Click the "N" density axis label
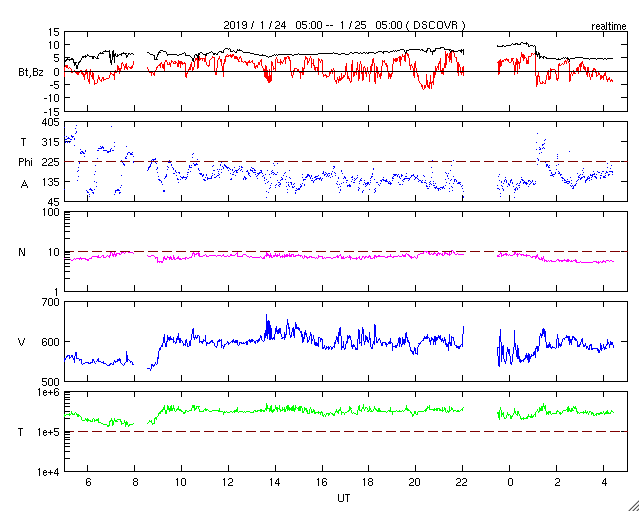 [22, 252]
